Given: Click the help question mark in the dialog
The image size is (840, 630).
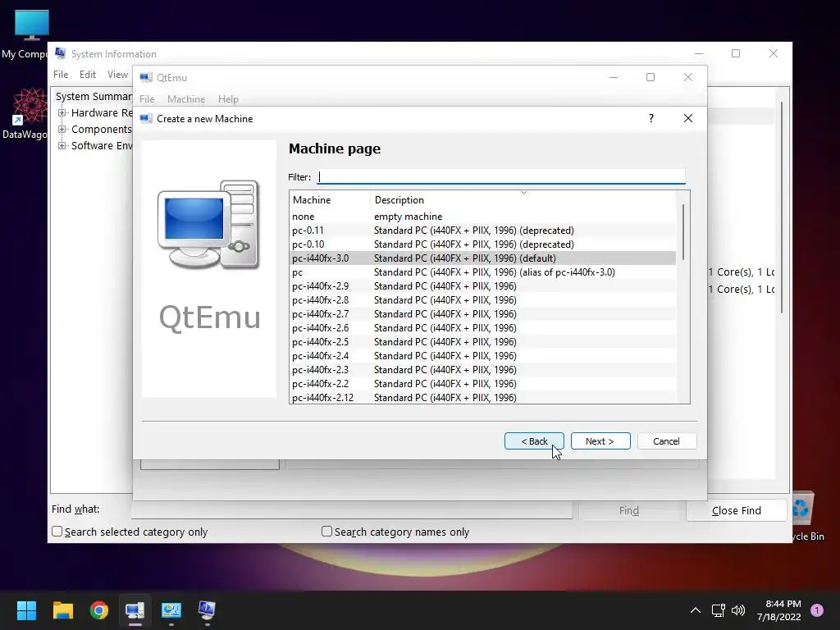Looking at the screenshot, I should 651,118.
